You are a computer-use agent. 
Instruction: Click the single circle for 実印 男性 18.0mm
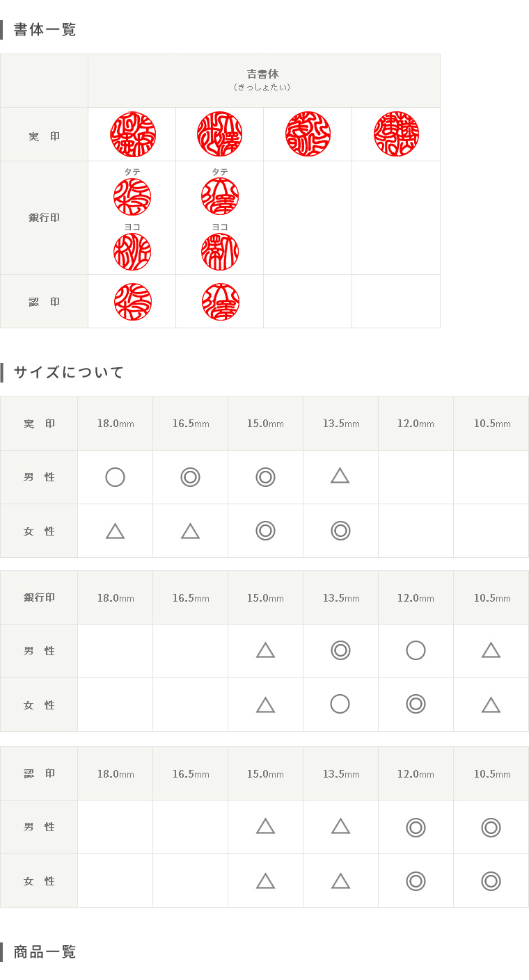115,477
